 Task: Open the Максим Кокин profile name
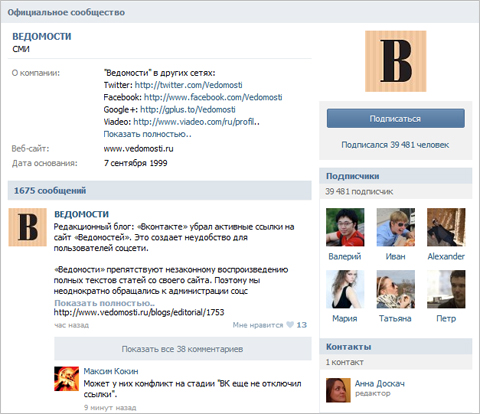111,371
